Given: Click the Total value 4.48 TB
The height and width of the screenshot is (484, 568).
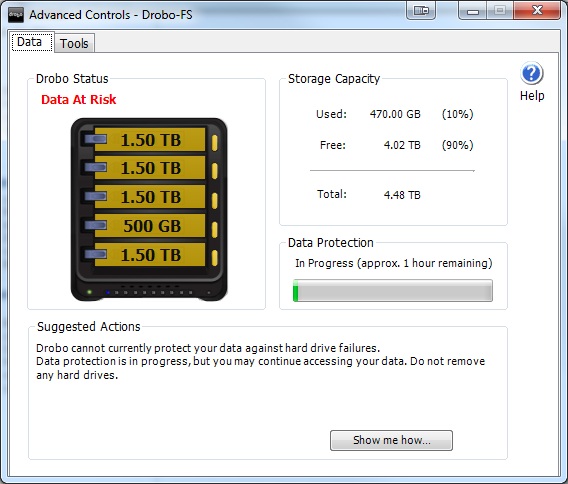Looking at the screenshot, I should point(402,195).
